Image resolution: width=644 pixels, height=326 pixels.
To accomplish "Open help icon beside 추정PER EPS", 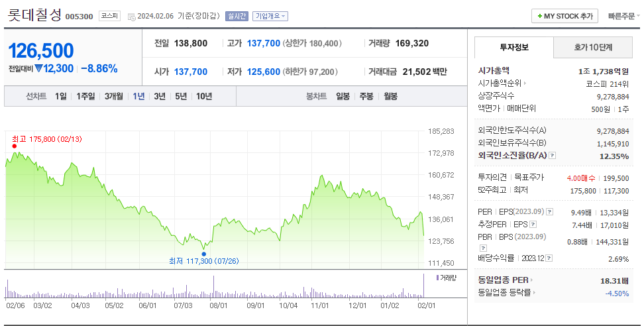I will click(533, 225).
